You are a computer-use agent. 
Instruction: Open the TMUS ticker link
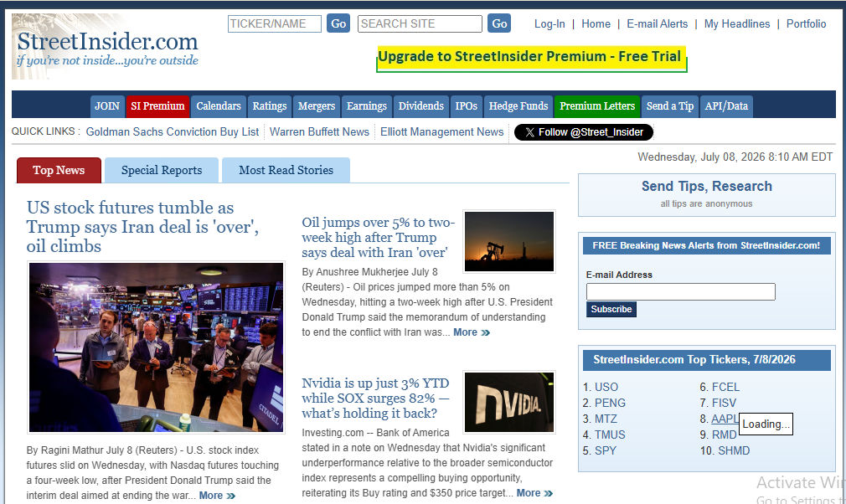tap(610, 435)
